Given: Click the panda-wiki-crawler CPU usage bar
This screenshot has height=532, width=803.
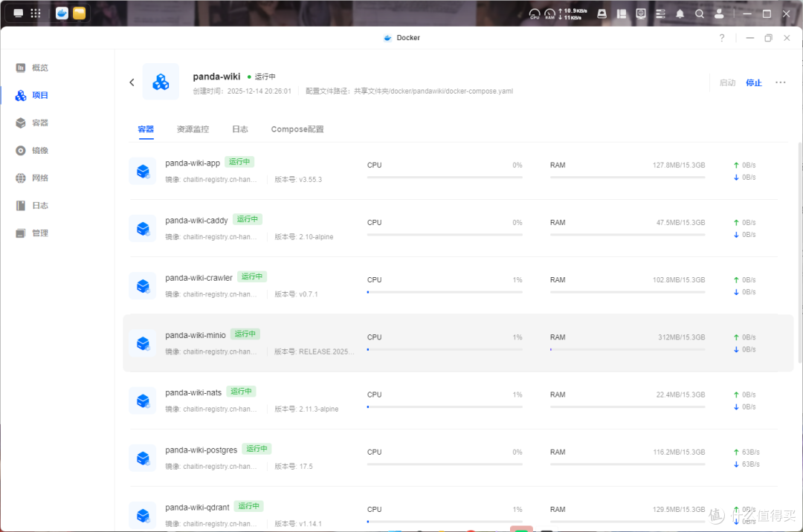Looking at the screenshot, I should [445, 292].
